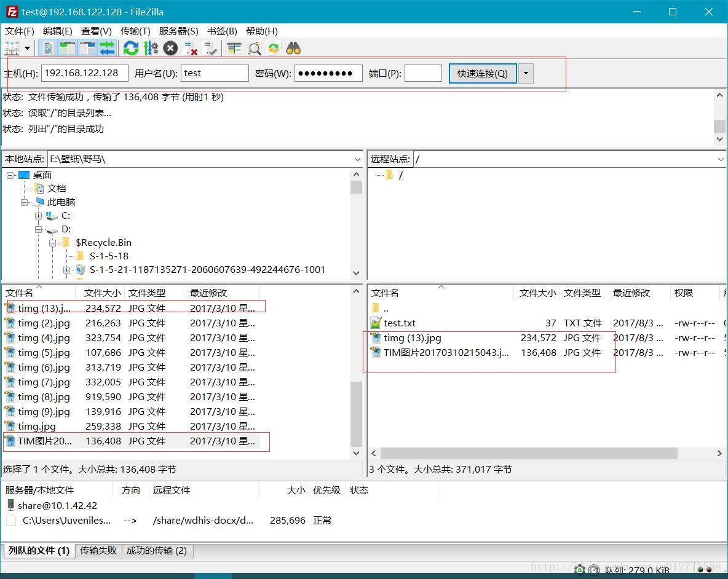Select the 文档 tree item
Screen dimensions: 728x579
[57, 188]
